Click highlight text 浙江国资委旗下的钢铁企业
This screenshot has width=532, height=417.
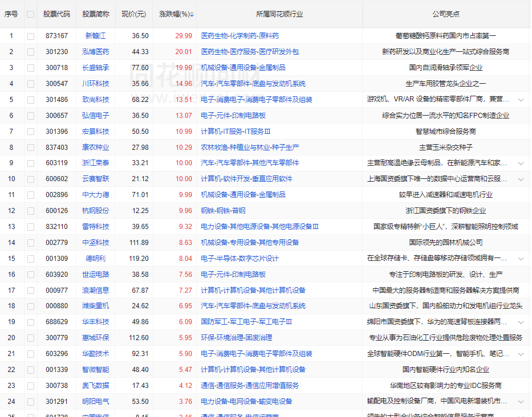(446, 211)
